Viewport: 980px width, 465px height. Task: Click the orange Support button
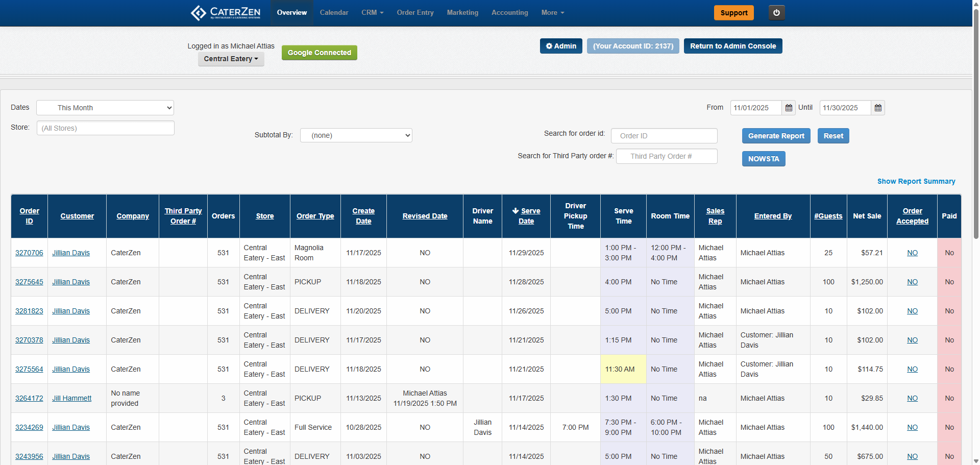733,13
